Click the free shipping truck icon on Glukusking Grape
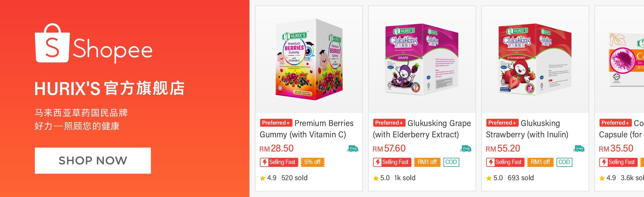Screen dimensions: 644x197 tap(466, 149)
